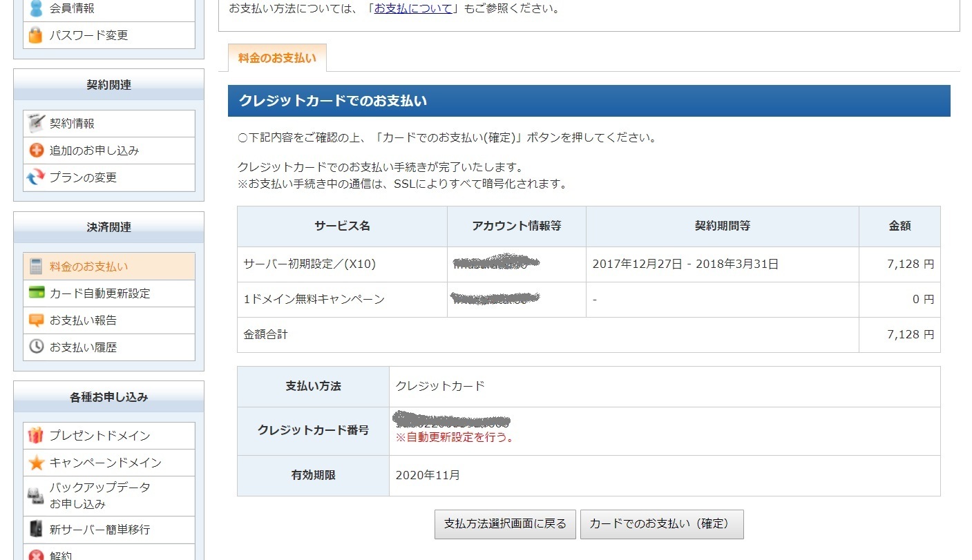
Task: Click 支払方法選択画面に戻る button
Action: pos(505,523)
